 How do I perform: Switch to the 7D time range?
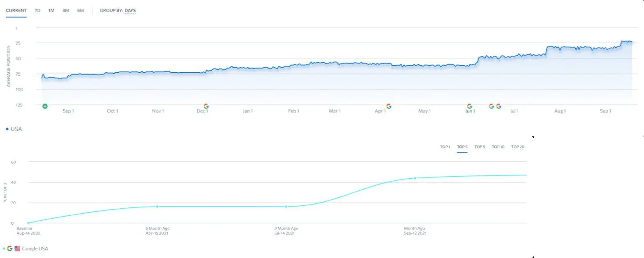tap(37, 11)
